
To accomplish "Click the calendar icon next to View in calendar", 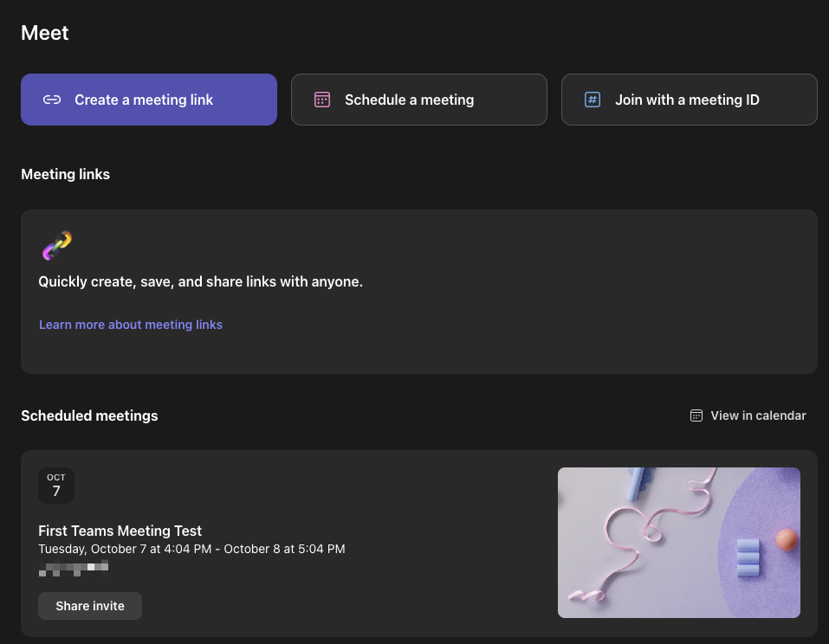I will pyautogui.click(x=696, y=415).
